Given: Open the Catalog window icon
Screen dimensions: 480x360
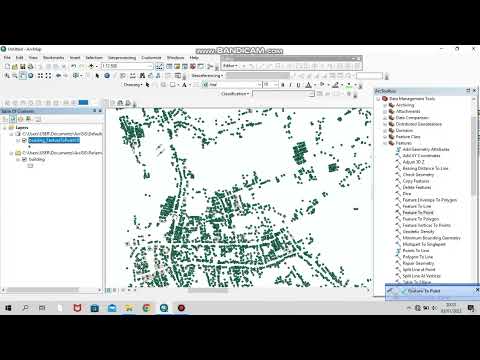Looking at the screenshot, I should (x=177, y=66).
